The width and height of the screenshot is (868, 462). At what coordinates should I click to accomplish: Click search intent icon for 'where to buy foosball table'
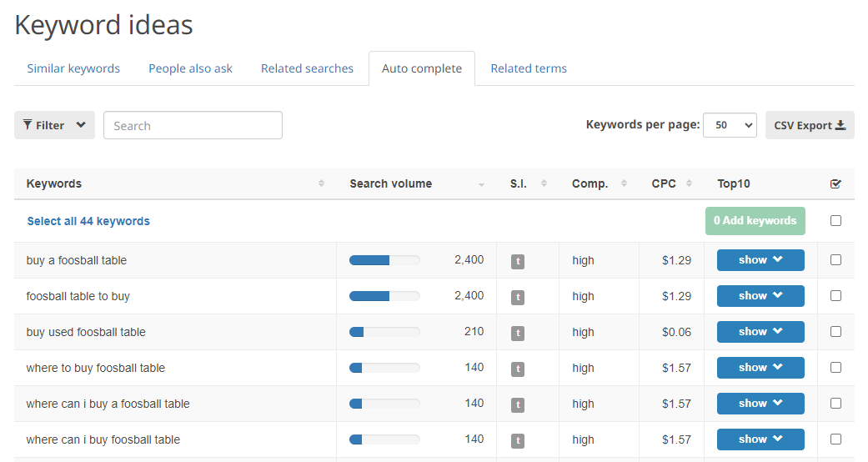point(517,369)
